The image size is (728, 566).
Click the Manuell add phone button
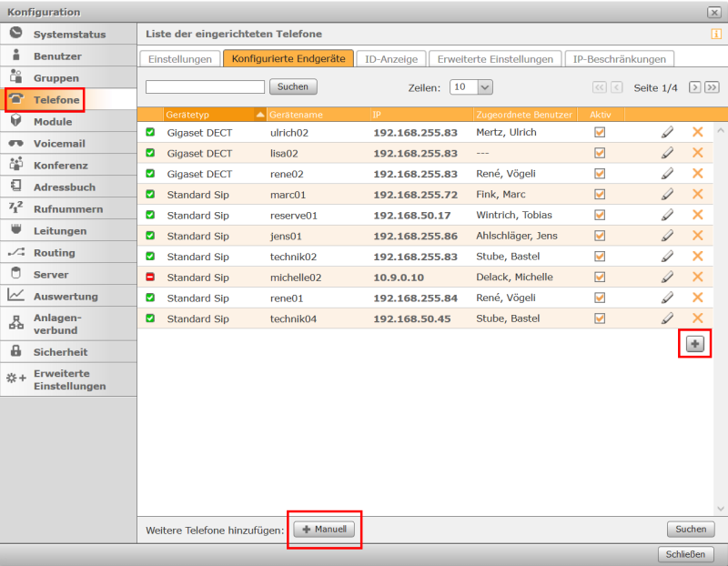point(325,530)
